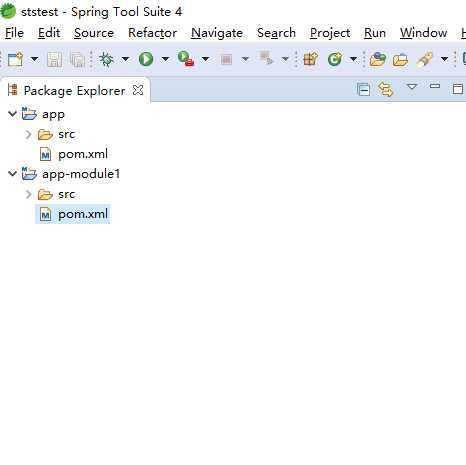Click the Save All toolbar icon
This screenshot has height=465, width=466.
78,60
